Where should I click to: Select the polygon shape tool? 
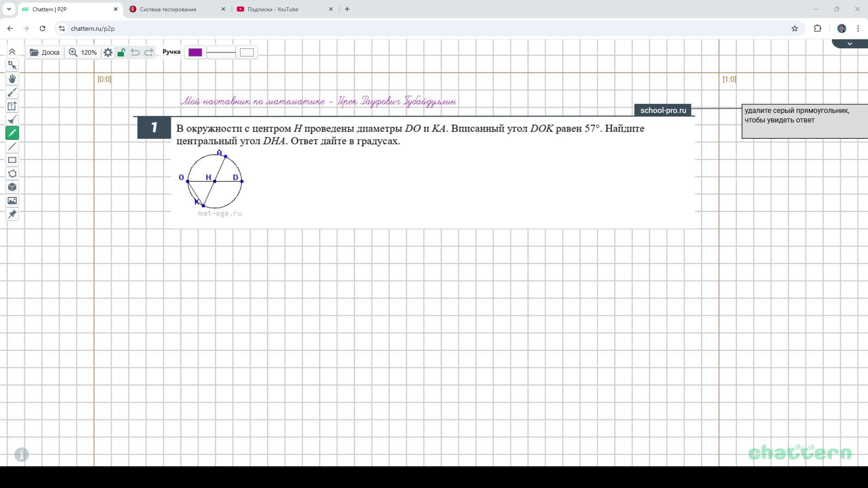(x=12, y=174)
